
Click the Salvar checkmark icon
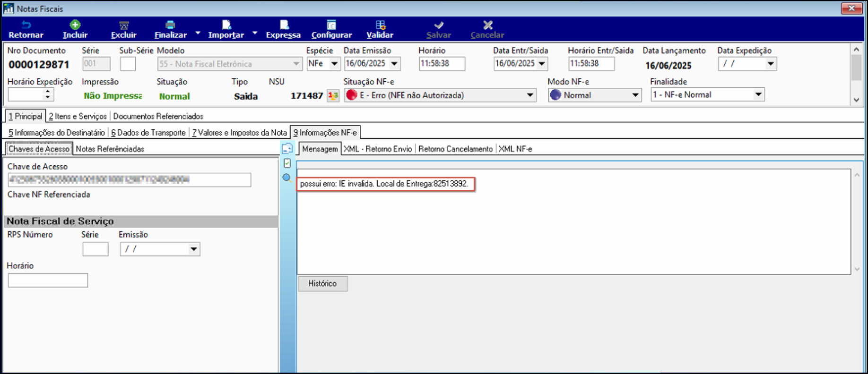(439, 25)
